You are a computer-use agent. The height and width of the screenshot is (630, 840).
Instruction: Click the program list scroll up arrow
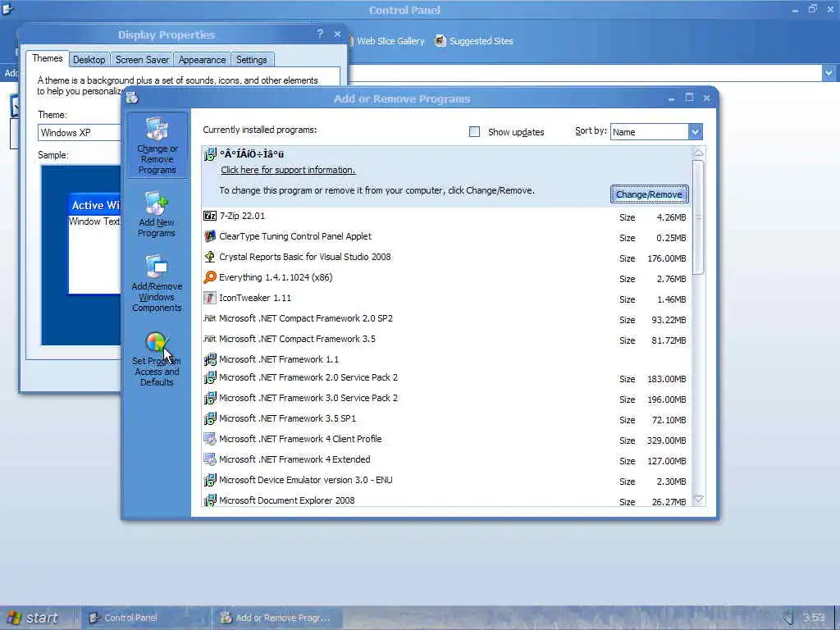pos(699,153)
